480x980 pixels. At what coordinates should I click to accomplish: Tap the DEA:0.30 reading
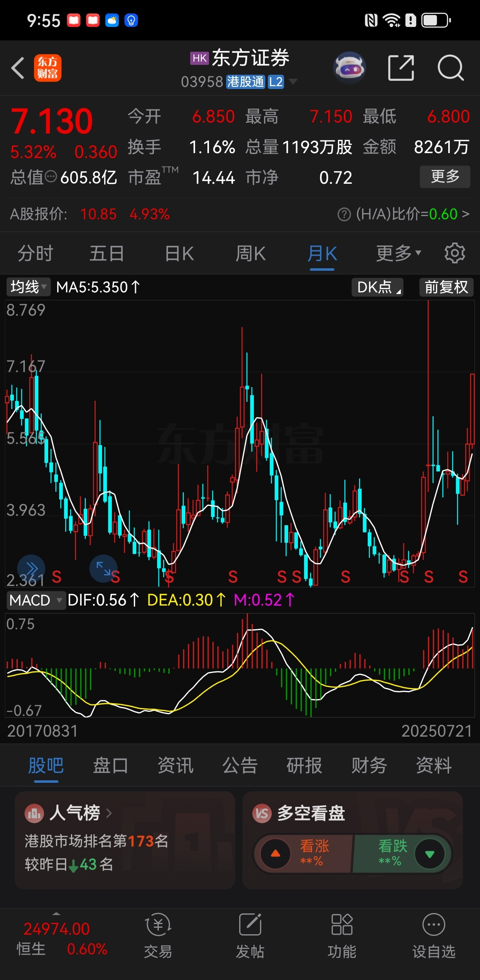pos(186,600)
